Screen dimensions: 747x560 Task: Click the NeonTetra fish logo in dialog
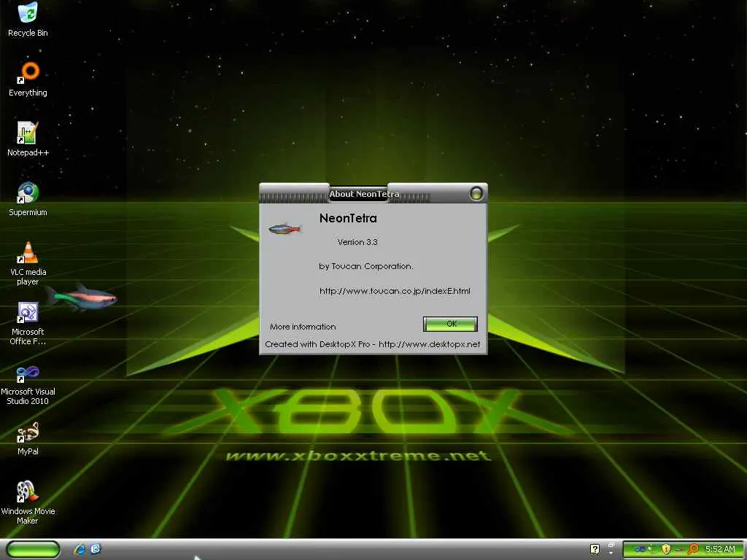[x=285, y=230]
